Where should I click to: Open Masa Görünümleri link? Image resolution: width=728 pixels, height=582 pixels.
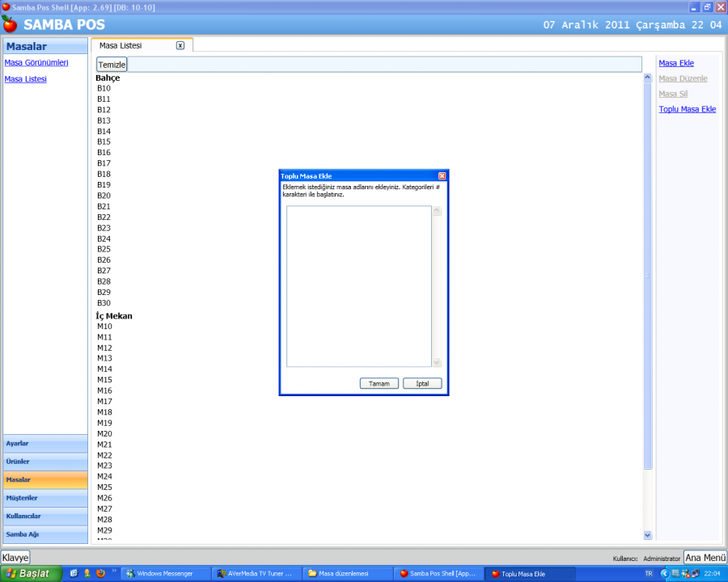36,63
